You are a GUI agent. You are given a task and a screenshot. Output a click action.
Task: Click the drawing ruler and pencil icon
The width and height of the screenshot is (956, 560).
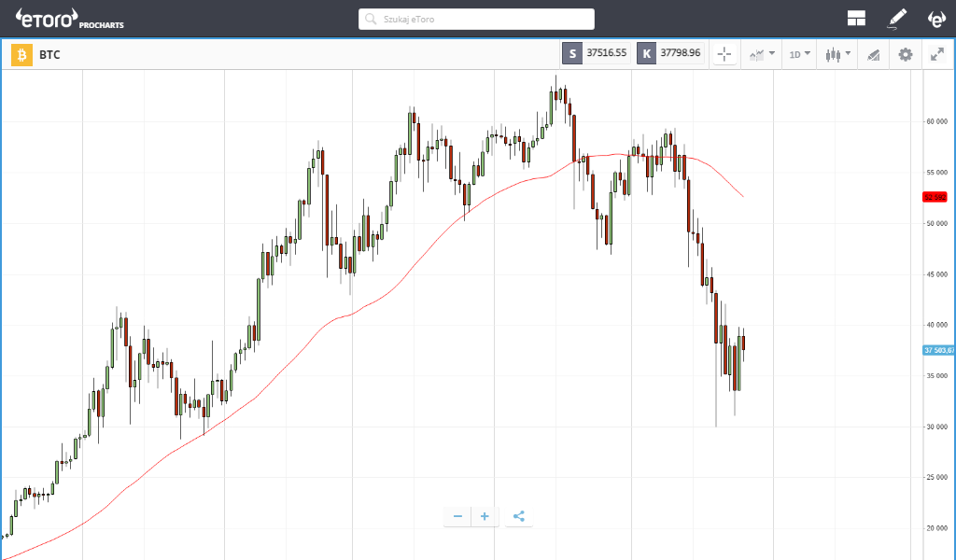873,55
